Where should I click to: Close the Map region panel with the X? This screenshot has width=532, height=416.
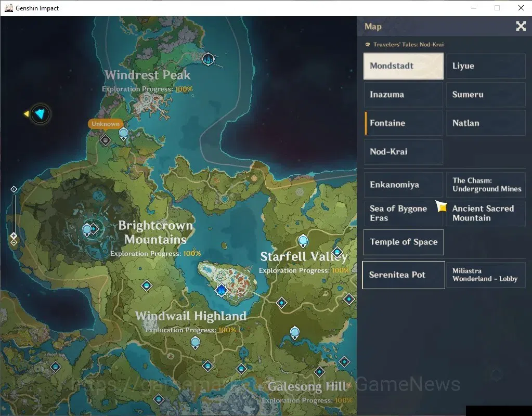tap(521, 26)
